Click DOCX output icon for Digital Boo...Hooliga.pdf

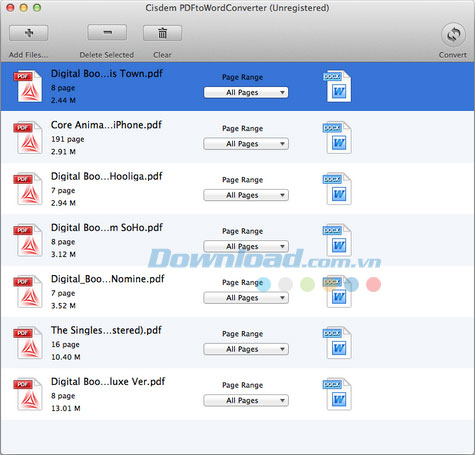[337, 189]
